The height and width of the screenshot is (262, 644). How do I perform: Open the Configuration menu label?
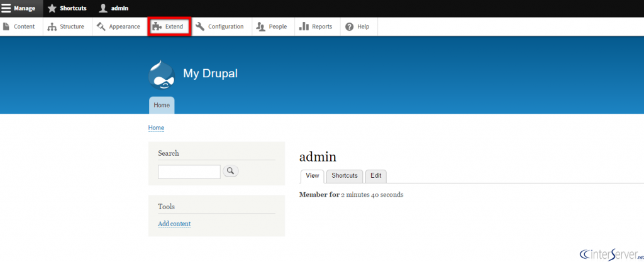(226, 26)
